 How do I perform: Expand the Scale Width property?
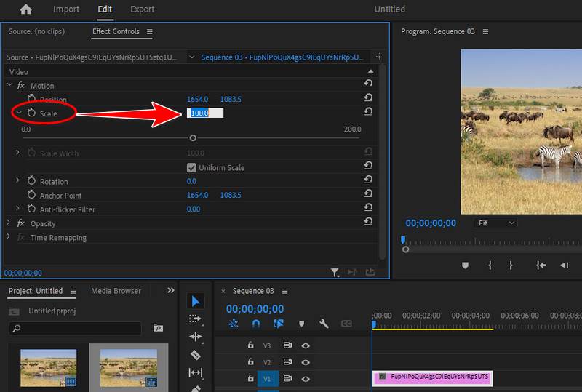tap(17, 152)
